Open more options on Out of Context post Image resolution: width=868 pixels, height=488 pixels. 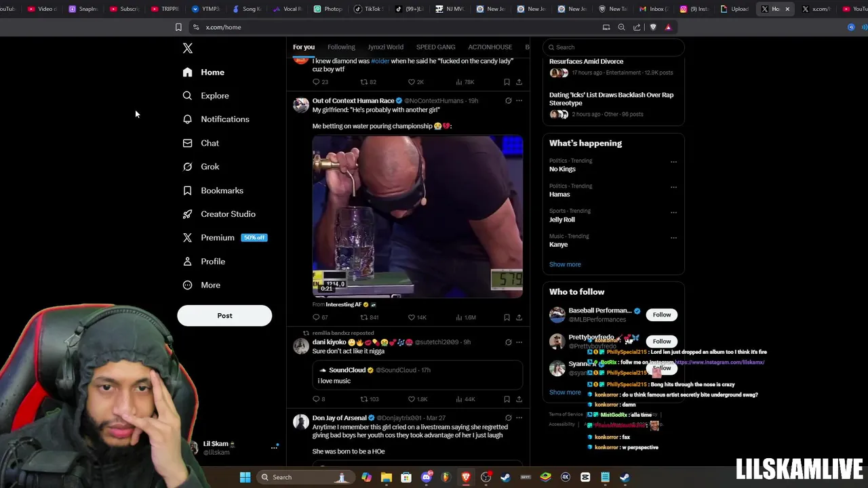click(x=519, y=101)
